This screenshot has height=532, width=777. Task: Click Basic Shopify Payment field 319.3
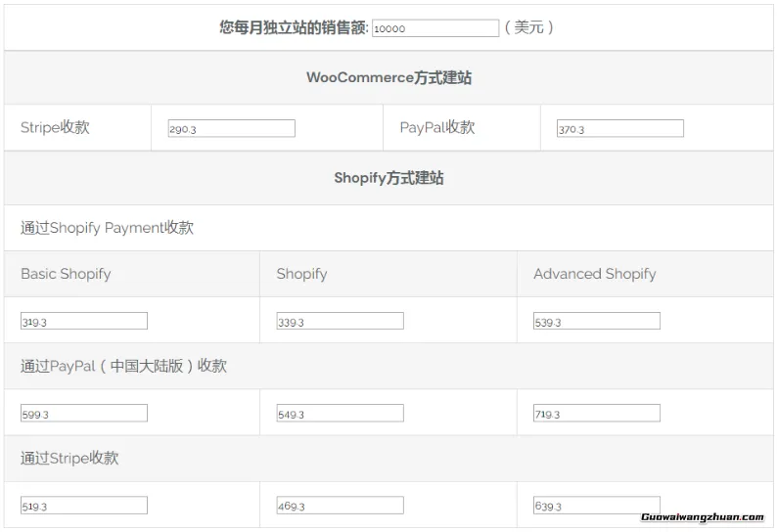tap(84, 321)
